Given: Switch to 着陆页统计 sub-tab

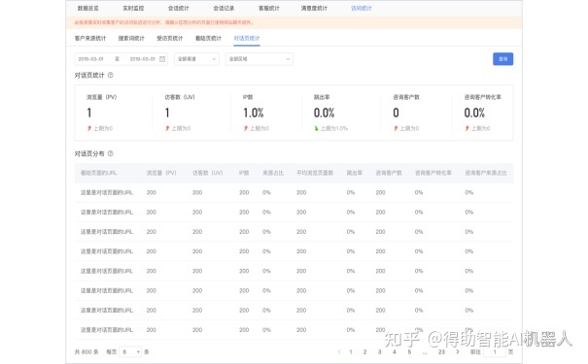Looking at the screenshot, I should (209, 38).
